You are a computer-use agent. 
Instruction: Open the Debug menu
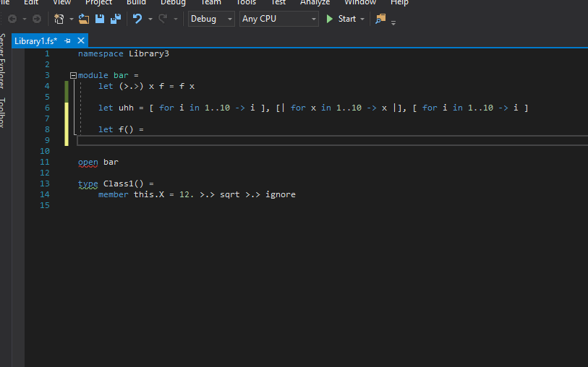pyautogui.click(x=174, y=2)
